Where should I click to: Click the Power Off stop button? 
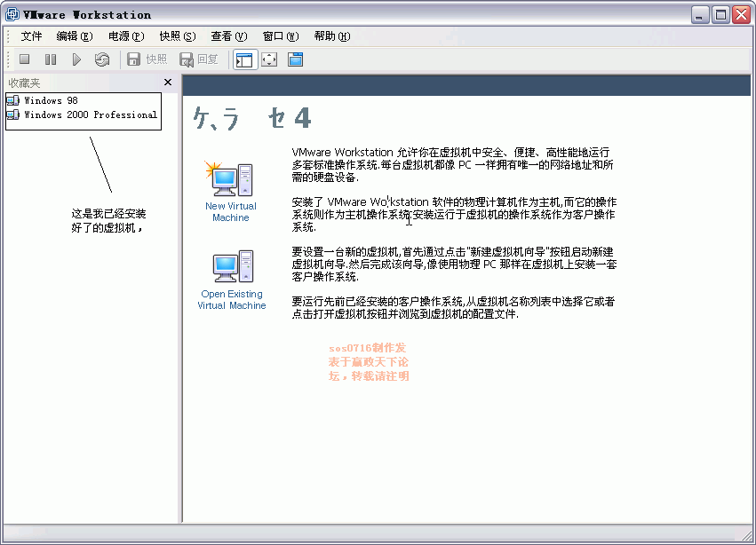pos(25,59)
